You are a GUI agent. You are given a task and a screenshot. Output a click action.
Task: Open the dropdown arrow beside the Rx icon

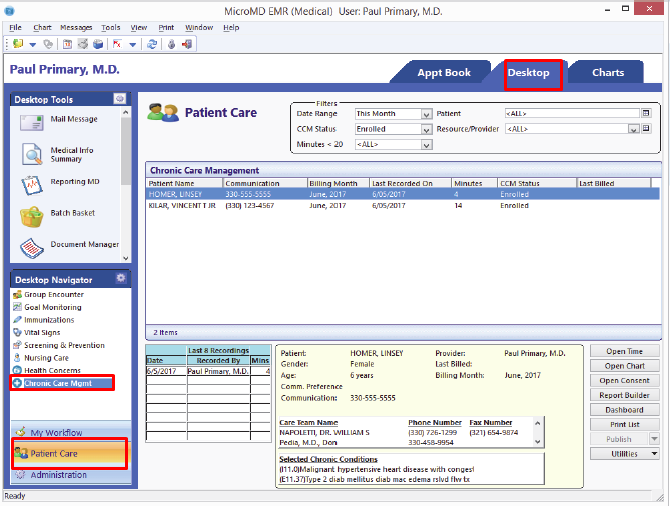(133, 44)
